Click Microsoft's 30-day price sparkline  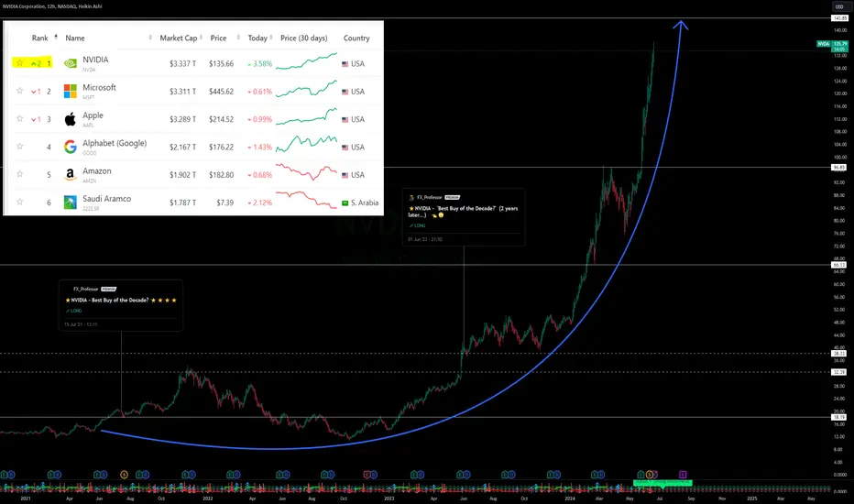[x=306, y=89]
